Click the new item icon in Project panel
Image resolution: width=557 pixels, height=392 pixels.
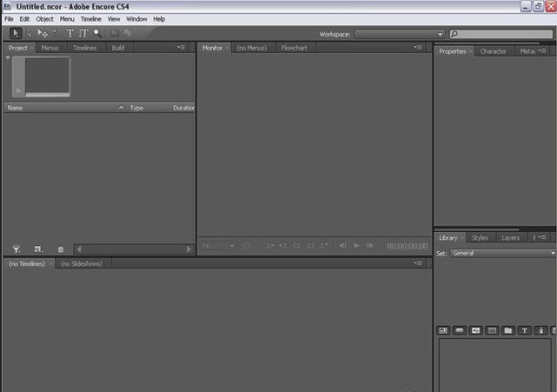click(x=38, y=249)
